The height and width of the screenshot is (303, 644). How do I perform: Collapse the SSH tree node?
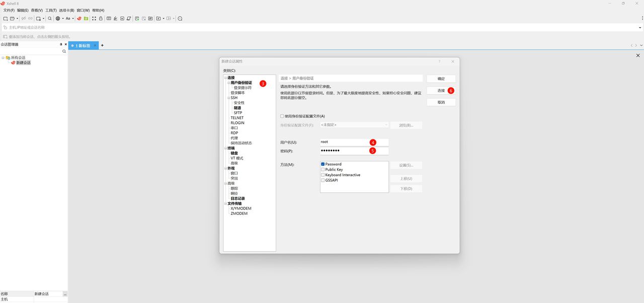228,98
